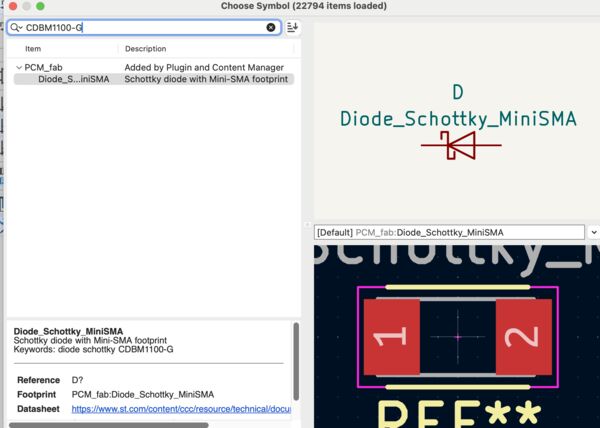Click the 'Schottky diode with Mini-SMA footprint' description cell

tap(206, 79)
